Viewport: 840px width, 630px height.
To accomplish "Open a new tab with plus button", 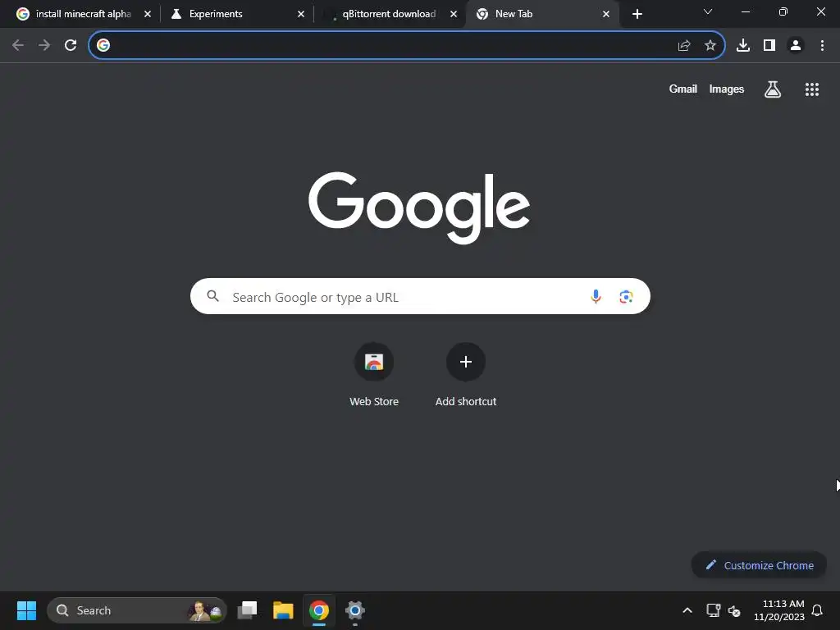I will 637,14.
